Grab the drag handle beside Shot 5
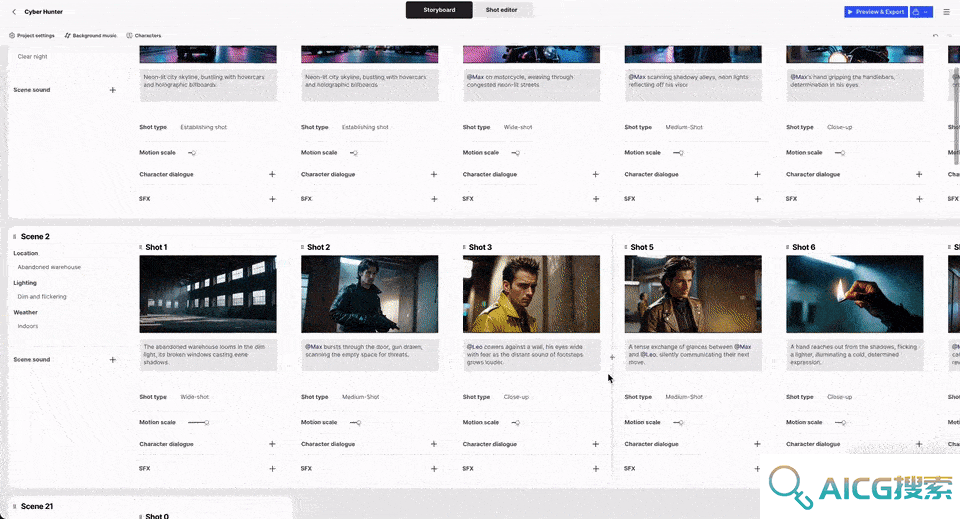Viewport: 960px width, 519px height. [x=626, y=247]
